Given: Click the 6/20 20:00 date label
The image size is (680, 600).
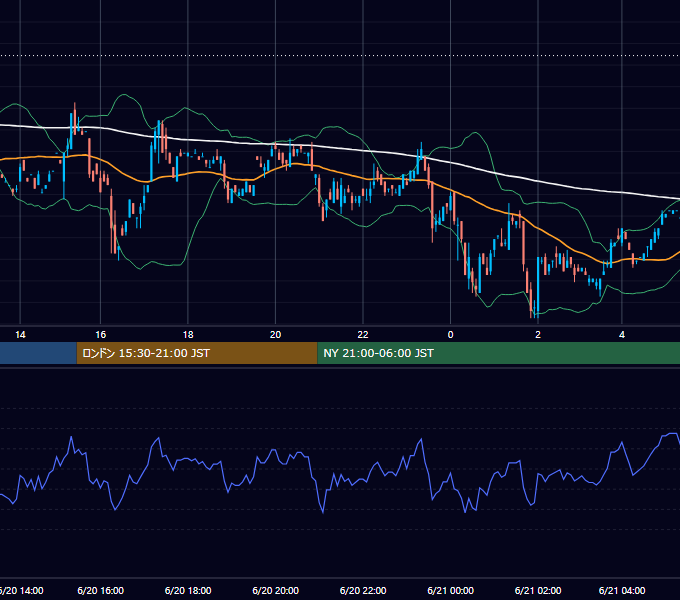Looking at the screenshot, I should point(275,590).
